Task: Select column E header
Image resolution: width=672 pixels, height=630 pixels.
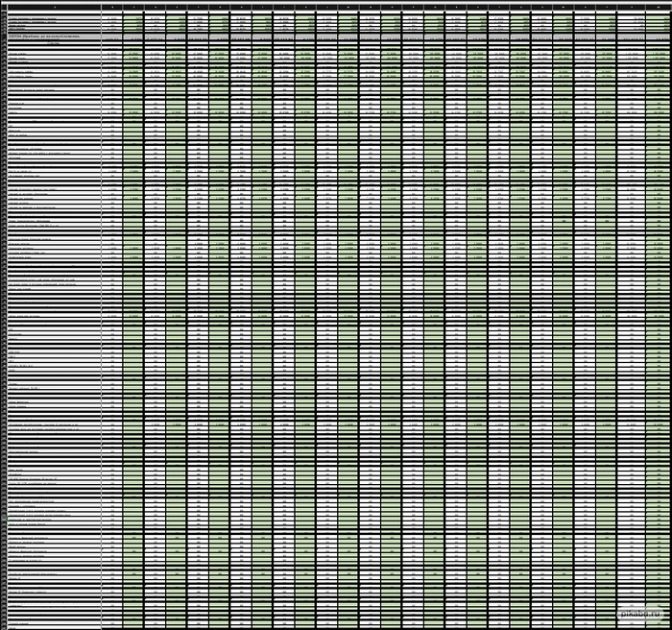Action: tap(177, 7)
